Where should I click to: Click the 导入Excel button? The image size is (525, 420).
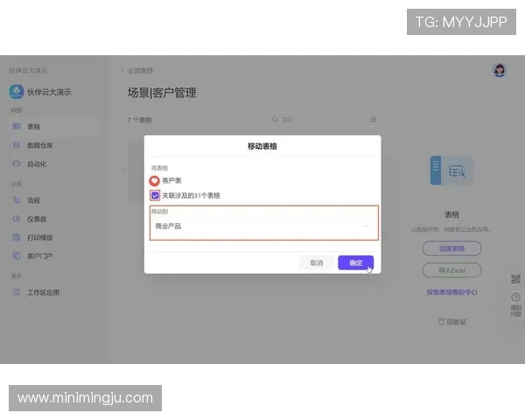(x=451, y=270)
